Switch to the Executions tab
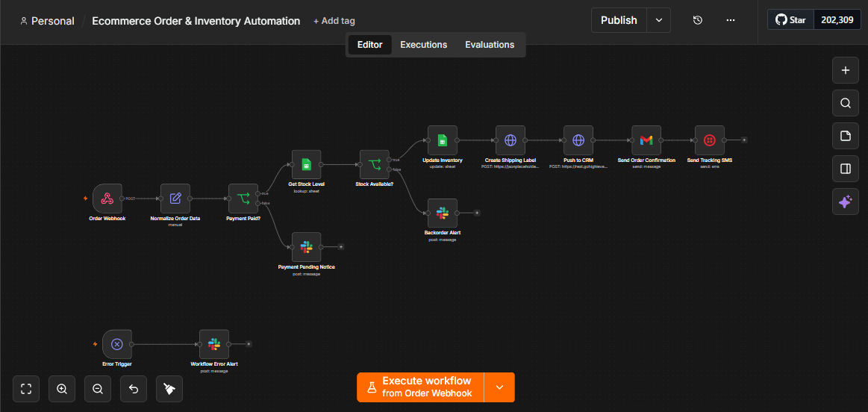 click(423, 45)
